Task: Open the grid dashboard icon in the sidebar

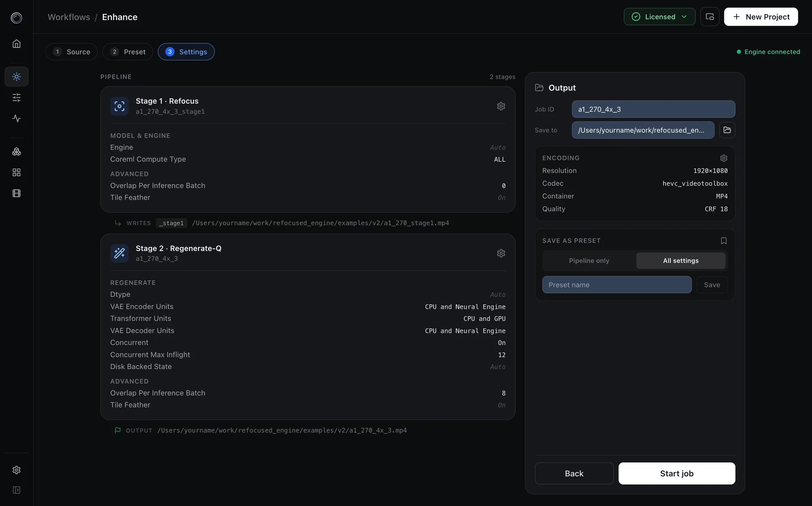Action: click(x=16, y=173)
